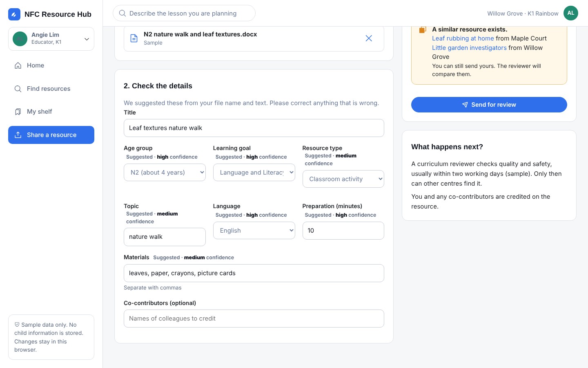
Task: Open the Resource type dropdown
Action: pyautogui.click(x=343, y=179)
